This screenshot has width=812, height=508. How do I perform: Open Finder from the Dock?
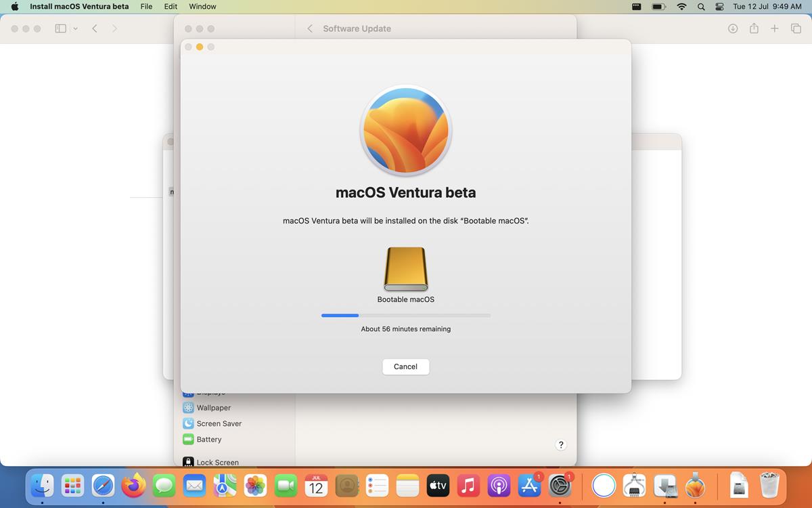tap(42, 485)
